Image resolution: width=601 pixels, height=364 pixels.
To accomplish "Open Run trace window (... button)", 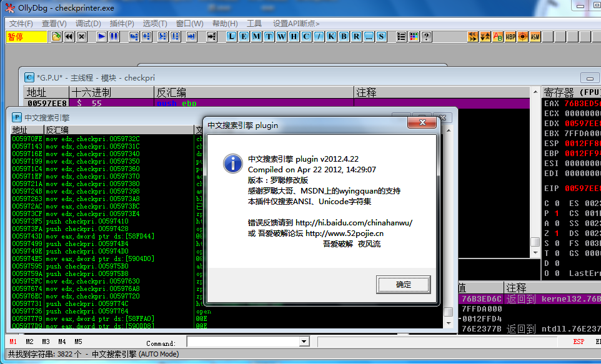I will [369, 36].
